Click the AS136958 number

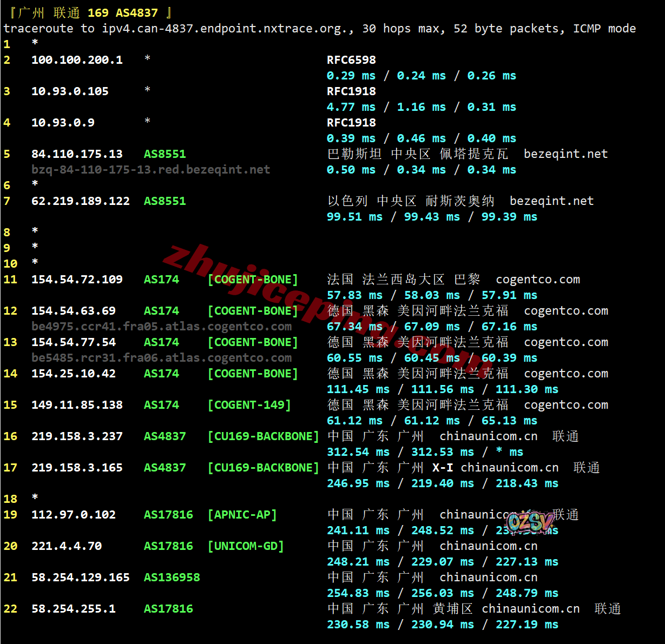click(x=172, y=577)
